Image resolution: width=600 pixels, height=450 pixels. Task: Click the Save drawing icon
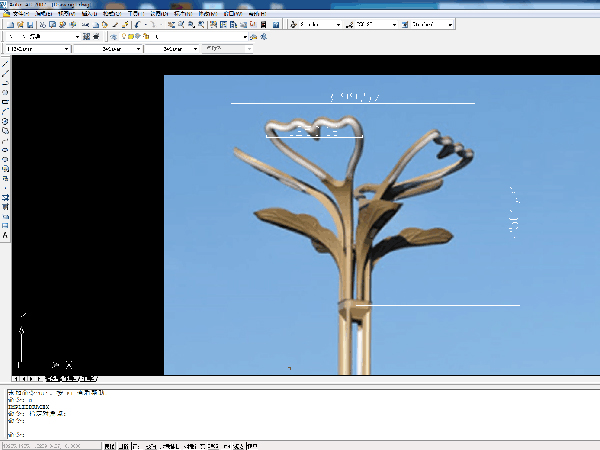(28, 24)
